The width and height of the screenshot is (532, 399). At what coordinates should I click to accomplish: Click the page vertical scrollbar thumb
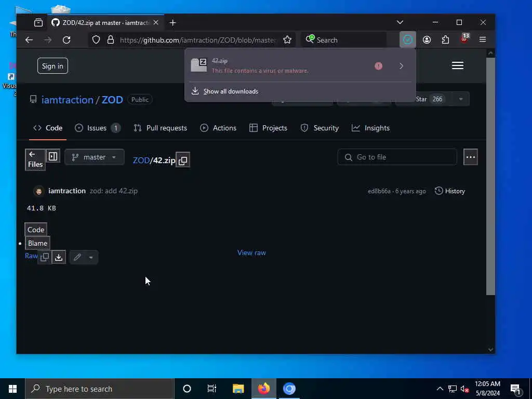[x=490, y=177]
